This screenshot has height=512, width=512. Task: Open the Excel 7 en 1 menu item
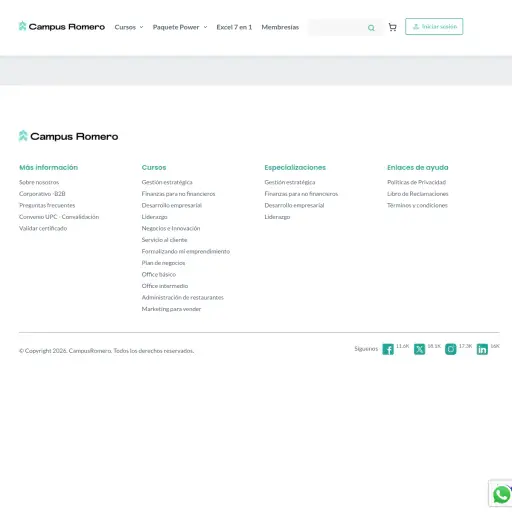[x=234, y=27]
